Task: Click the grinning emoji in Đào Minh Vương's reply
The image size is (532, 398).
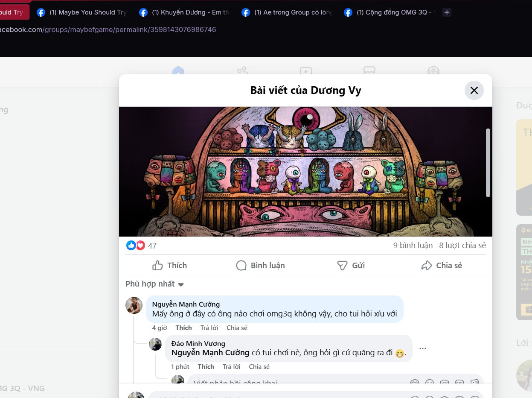Action: [400, 354]
